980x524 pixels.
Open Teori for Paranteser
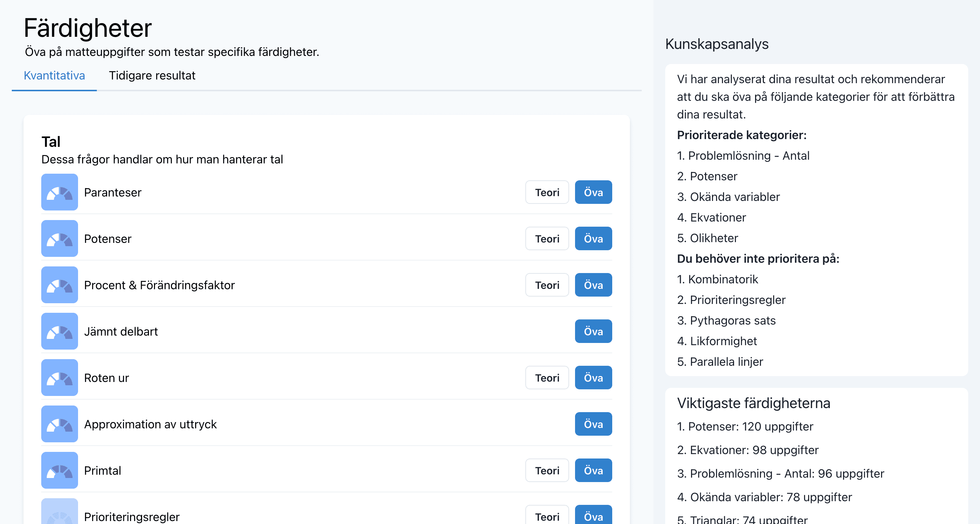547,192
